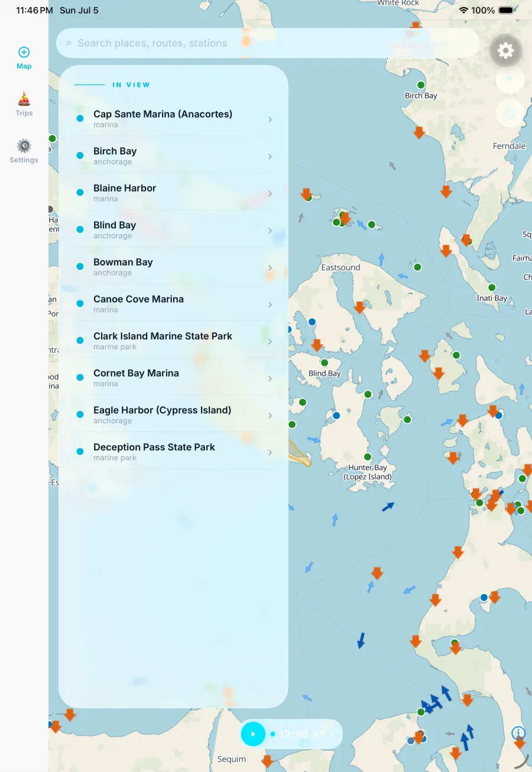Image resolution: width=532 pixels, height=772 pixels.
Task: Expand Cap Sante Marina row chevron
Action: tap(270, 119)
